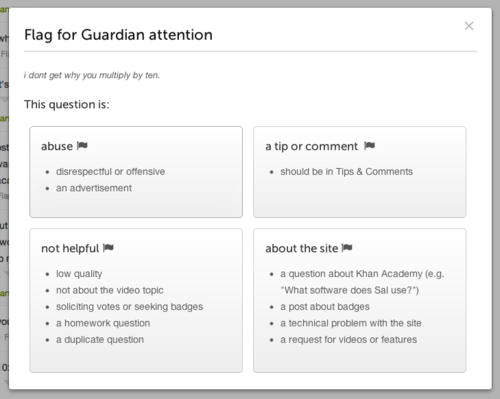Click a request for videos or features
The width and height of the screenshot is (500, 399).
[349, 340]
